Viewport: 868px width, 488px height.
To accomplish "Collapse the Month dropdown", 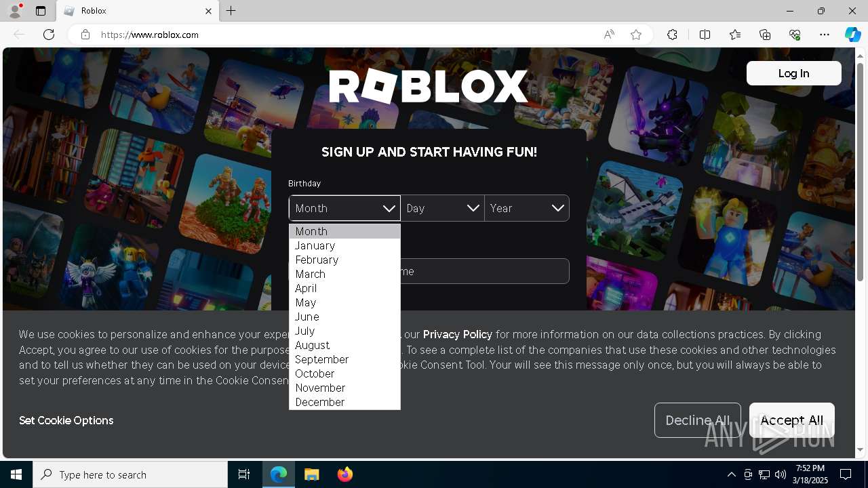I will point(344,208).
